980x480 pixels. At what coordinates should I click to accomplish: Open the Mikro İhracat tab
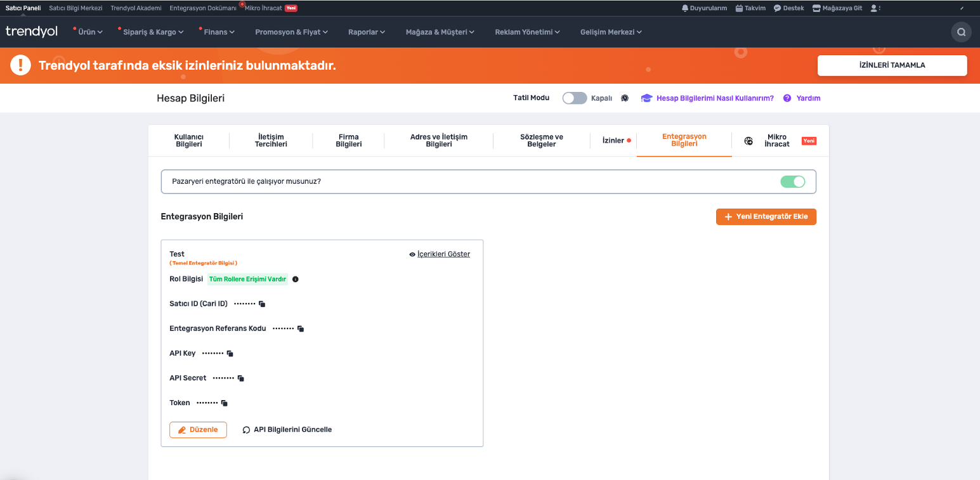777,141
